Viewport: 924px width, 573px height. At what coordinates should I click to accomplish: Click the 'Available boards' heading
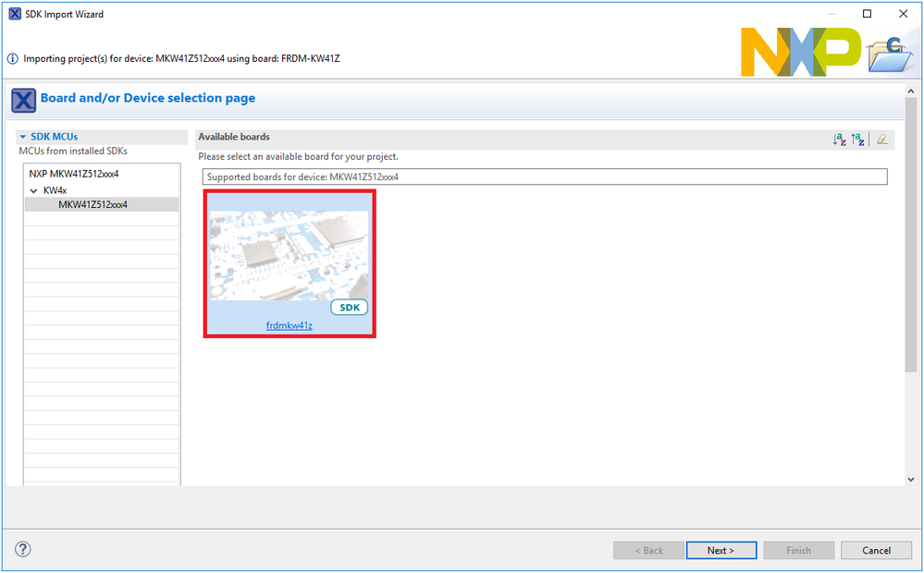(234, 137)
